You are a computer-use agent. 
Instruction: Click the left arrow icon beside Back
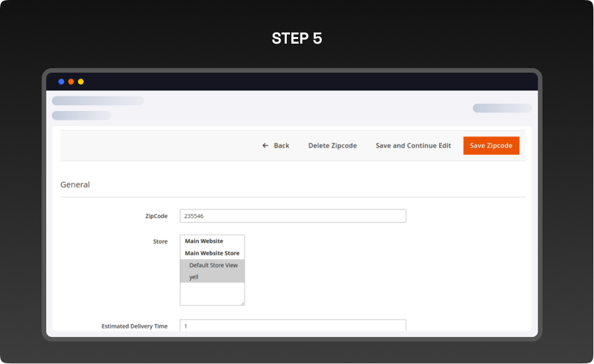pyautogui.click(x=265, y=145)
